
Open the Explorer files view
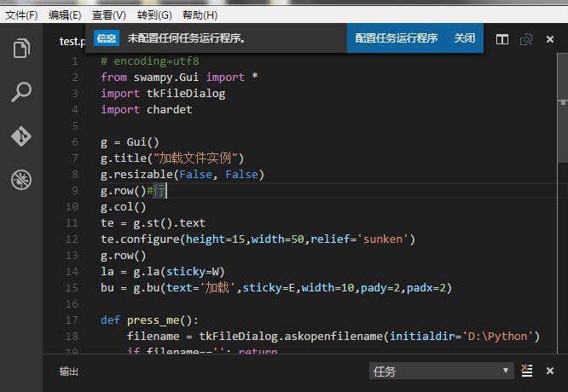[21, 48]
